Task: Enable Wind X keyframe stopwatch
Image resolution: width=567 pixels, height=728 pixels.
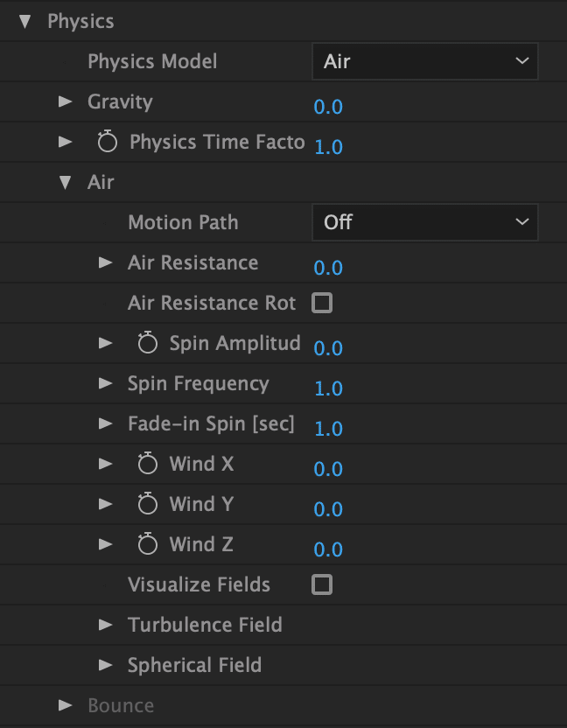Action: pyautogui.click(x=148, y=464)
